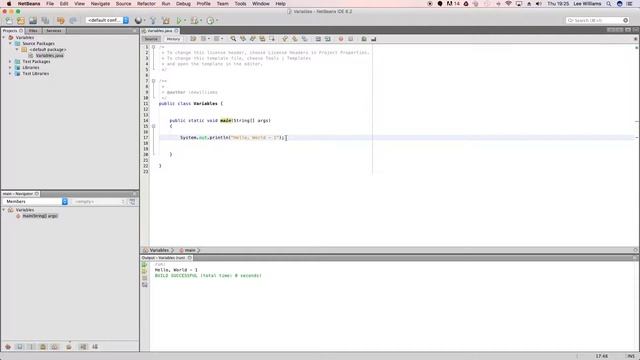
Task: Click the Re-run green icon in Output
Action: tap(144, 264)
